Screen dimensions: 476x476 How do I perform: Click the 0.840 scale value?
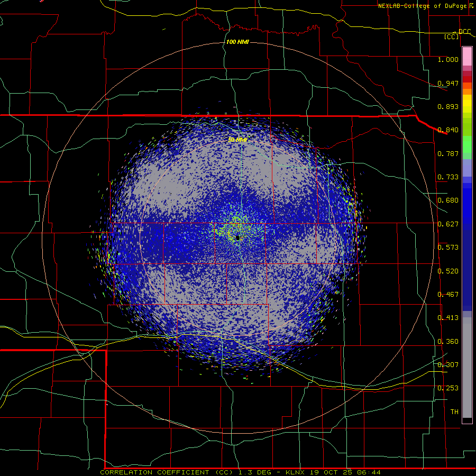[448, 130]
